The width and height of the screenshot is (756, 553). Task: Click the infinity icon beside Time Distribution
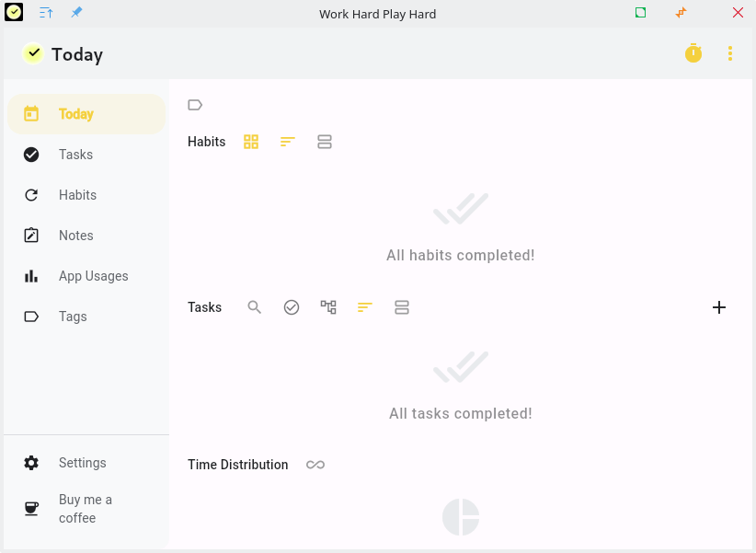tap(315, 465)
